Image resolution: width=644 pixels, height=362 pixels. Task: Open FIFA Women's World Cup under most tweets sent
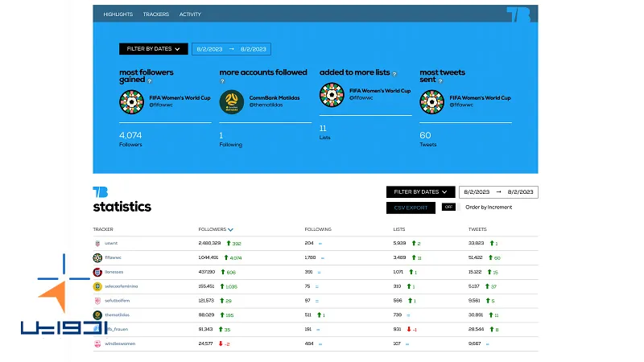[480, 97]
